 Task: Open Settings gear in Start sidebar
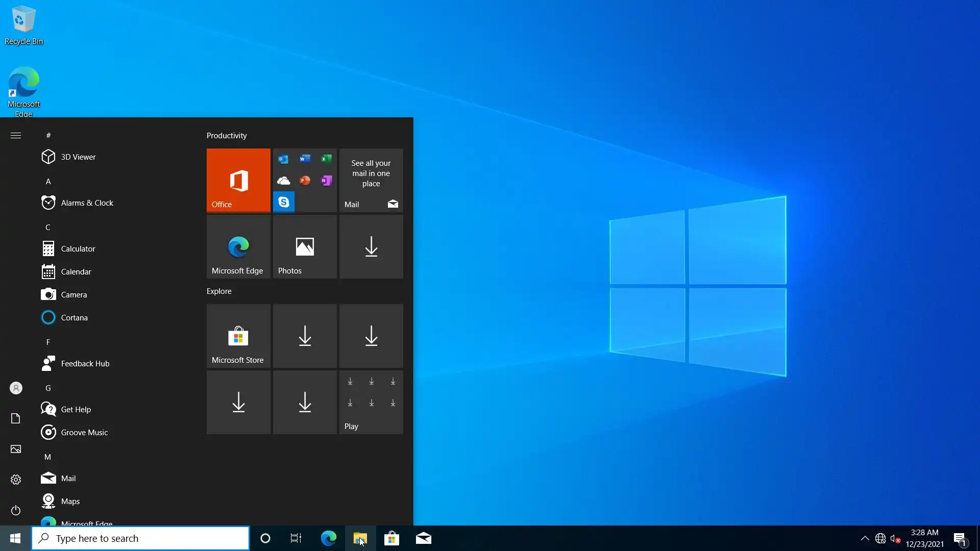pos(16,480)
